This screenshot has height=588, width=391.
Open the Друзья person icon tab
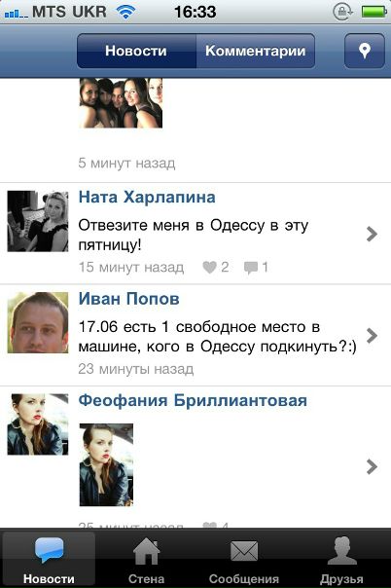(341, 560)
